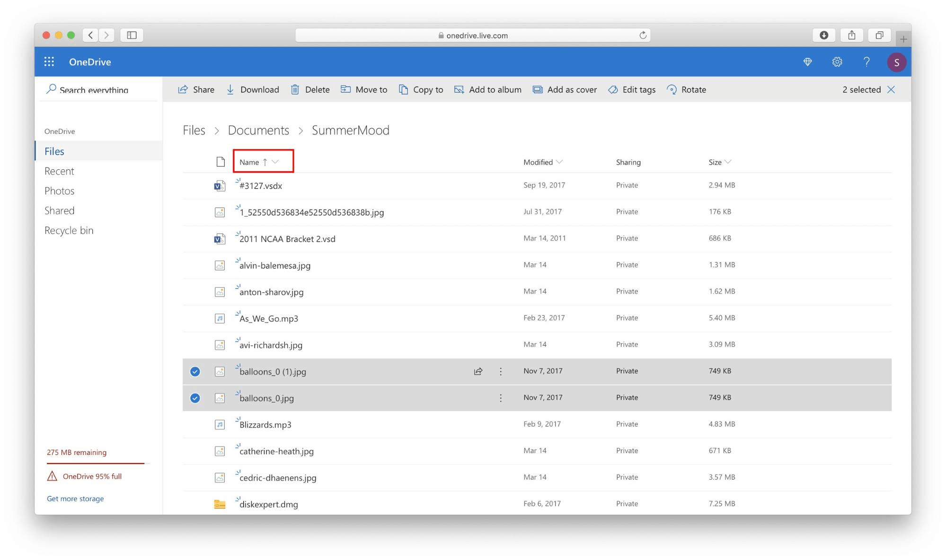Click the Get more storage link

(75, 499)
